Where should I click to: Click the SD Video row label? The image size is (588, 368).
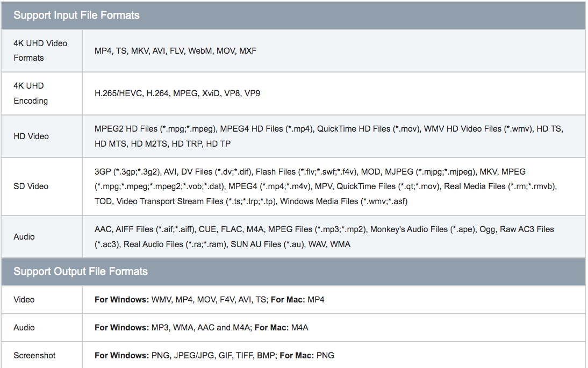pyautogui.click(x=31, y=186)
